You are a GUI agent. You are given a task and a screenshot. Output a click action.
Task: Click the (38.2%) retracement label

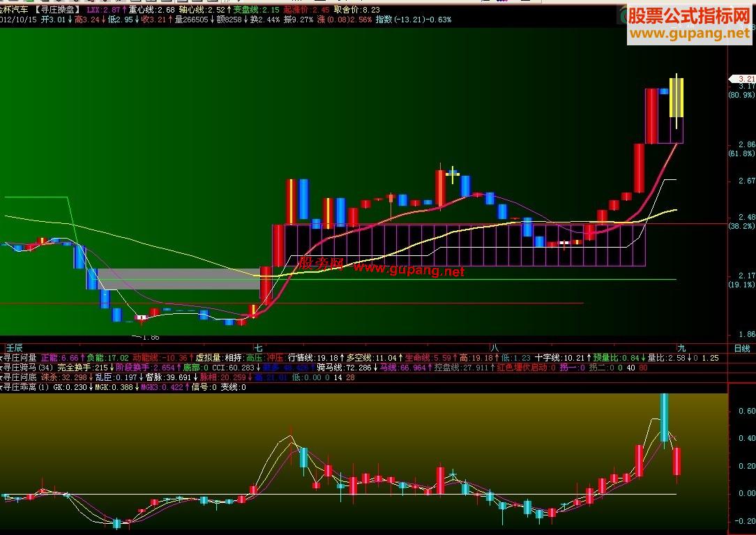741,226
